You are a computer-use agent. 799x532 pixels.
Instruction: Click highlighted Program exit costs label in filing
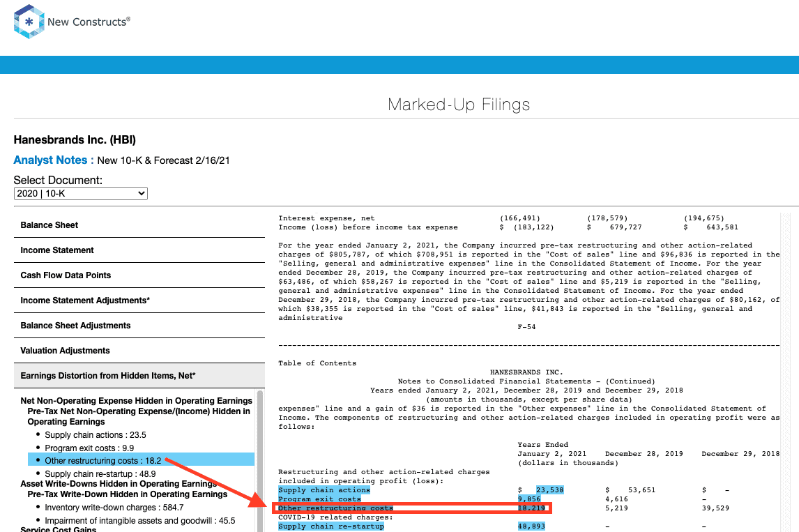pyautogui.click(x=319, y=499)
